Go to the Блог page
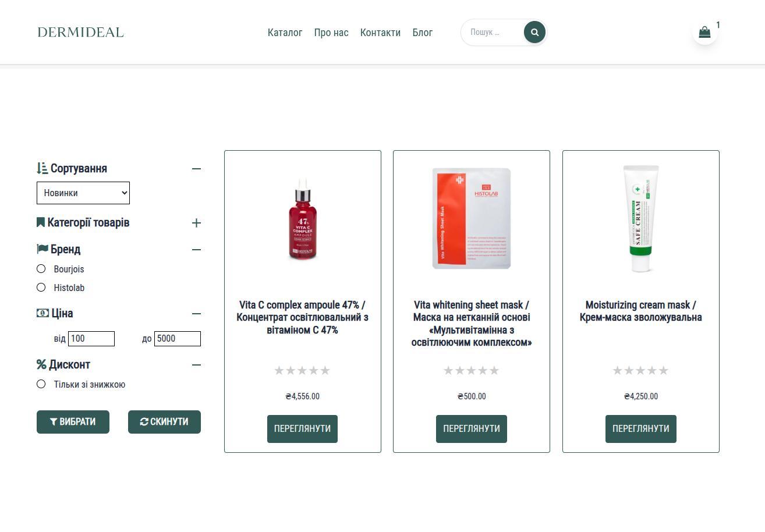 [x=422, y=33]
